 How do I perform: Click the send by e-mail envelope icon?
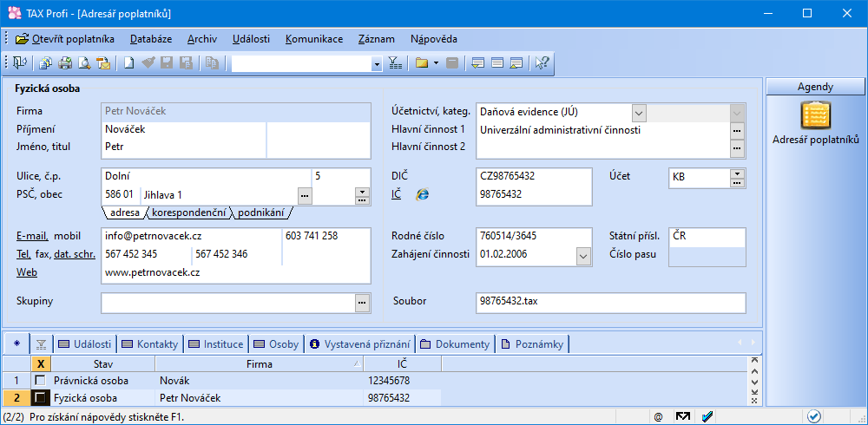tap(103, 63)
